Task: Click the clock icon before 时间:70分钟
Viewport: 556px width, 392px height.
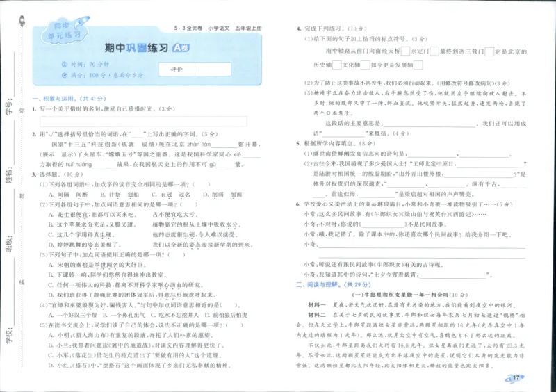Action: click(x=64, y=65)
